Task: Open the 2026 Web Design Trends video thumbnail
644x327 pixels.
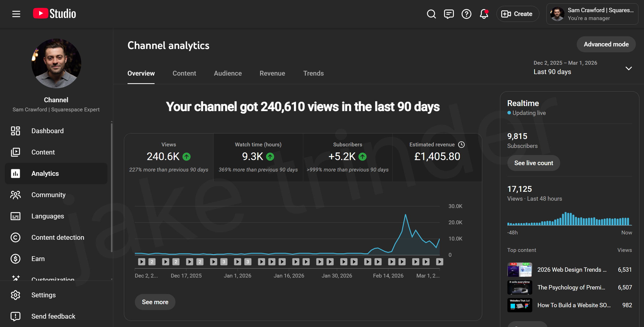Action: pos(520,270)
